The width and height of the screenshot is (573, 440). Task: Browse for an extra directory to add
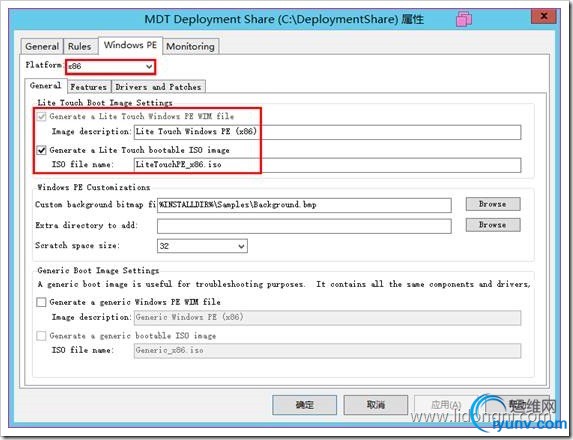pos(493,225)
